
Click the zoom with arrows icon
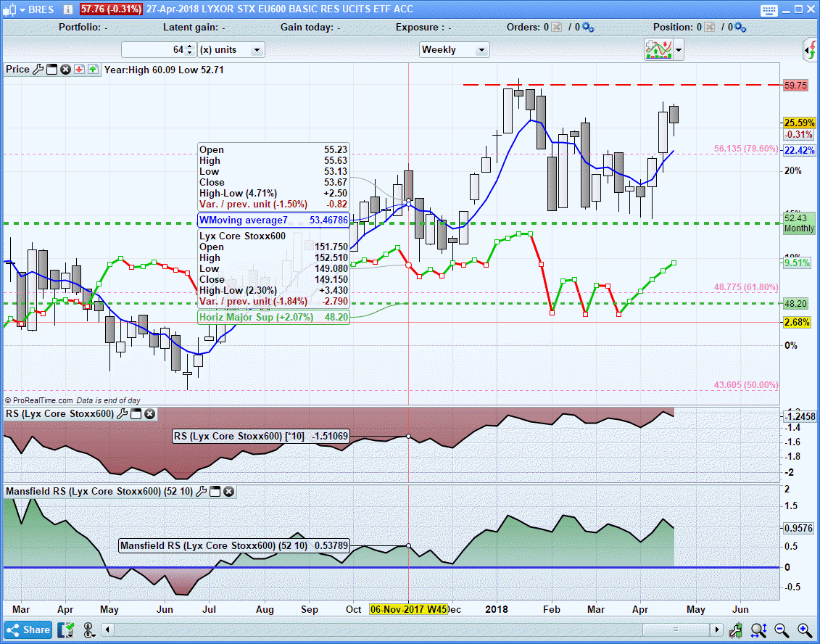click(759, 630)
